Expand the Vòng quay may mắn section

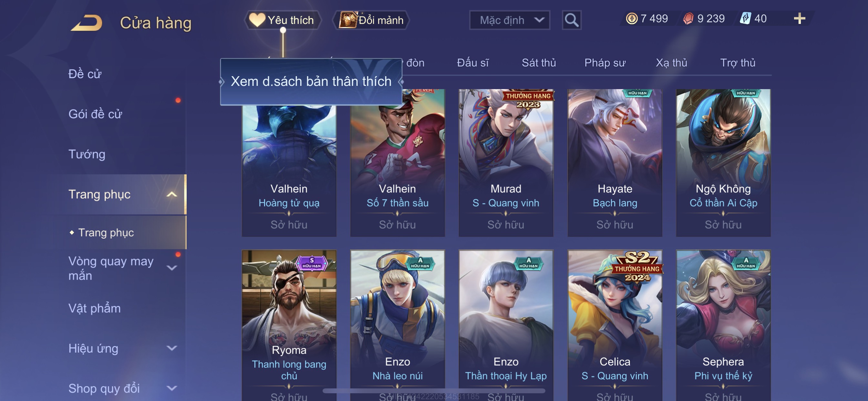[172, 268]
